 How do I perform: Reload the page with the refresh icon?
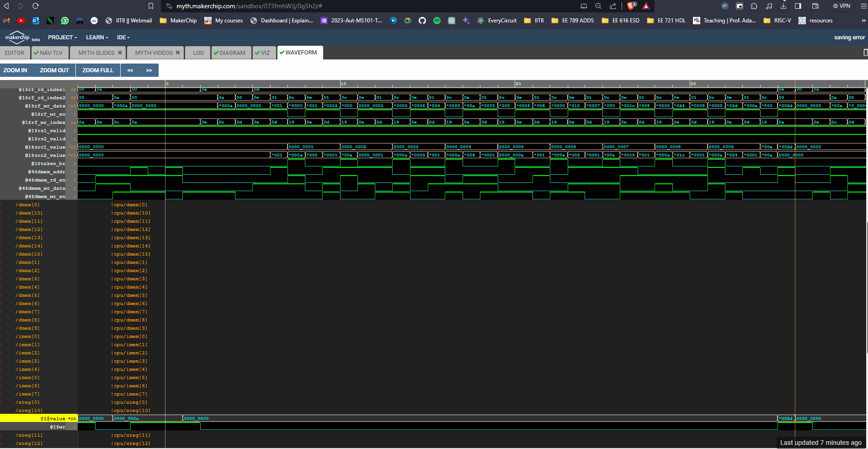point(36,6)
